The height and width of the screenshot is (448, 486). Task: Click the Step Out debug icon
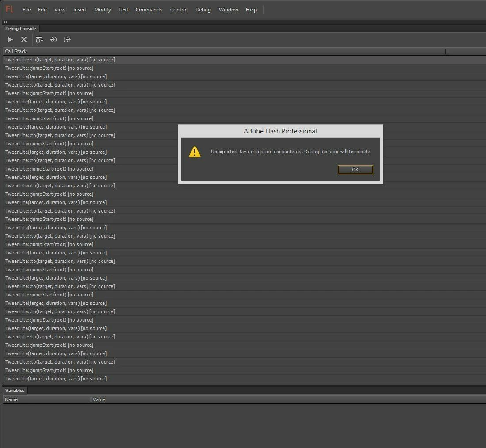click(67, 40)
